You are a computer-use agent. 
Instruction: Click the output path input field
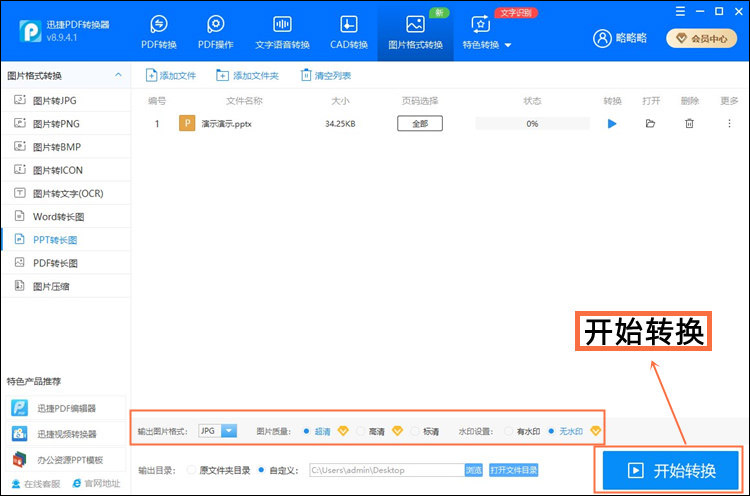click(387, 470)
